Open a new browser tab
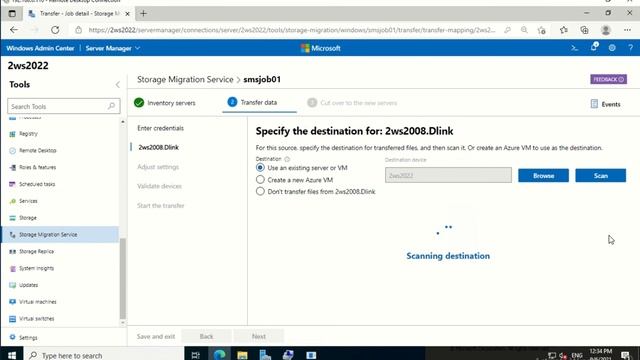 [x=143, y=13]
